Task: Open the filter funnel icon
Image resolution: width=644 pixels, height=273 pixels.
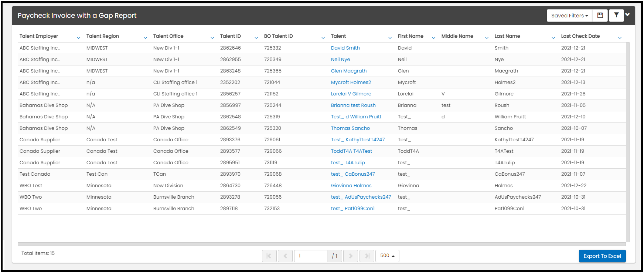Action: coord(616,16)
